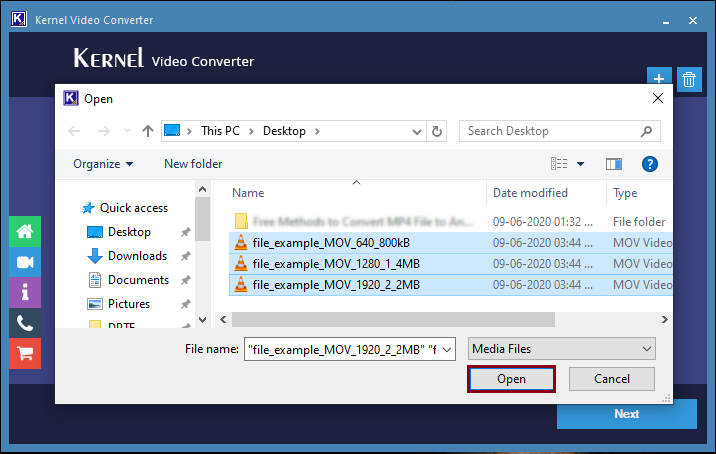Click Desktop in the address path

point(284,131)
